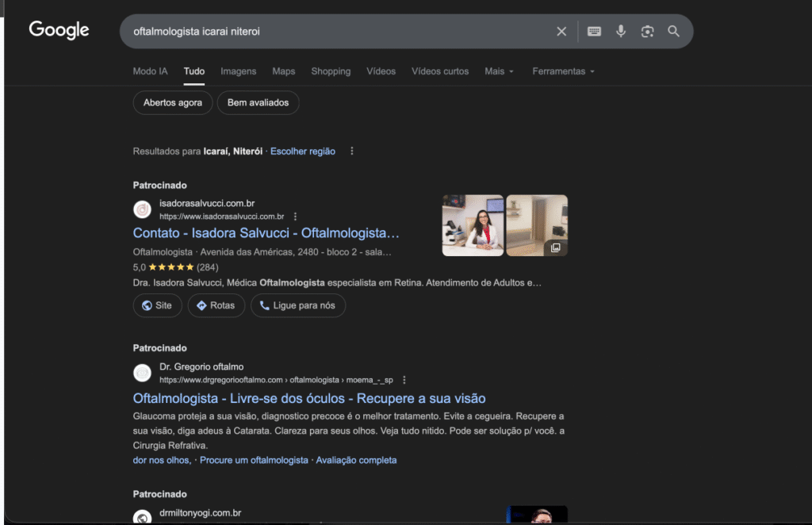Switch to the Imagens tab
812x525 pixels.
tap(238, 71)
